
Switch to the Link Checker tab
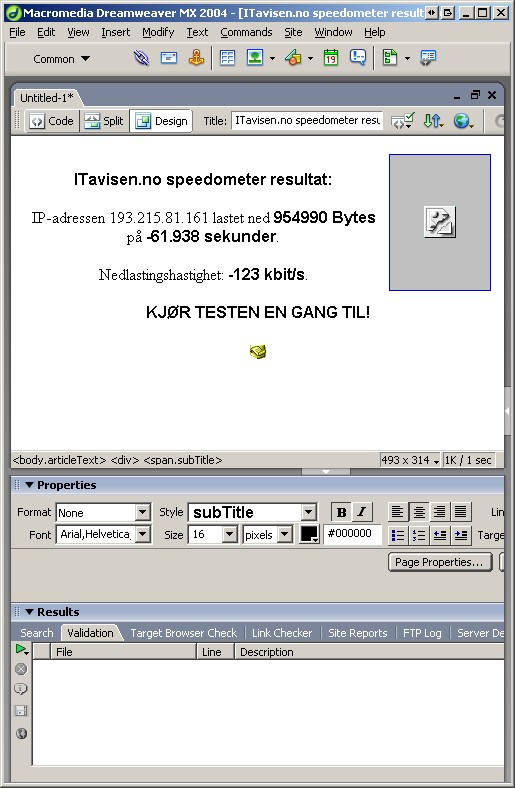coord(282,633)
